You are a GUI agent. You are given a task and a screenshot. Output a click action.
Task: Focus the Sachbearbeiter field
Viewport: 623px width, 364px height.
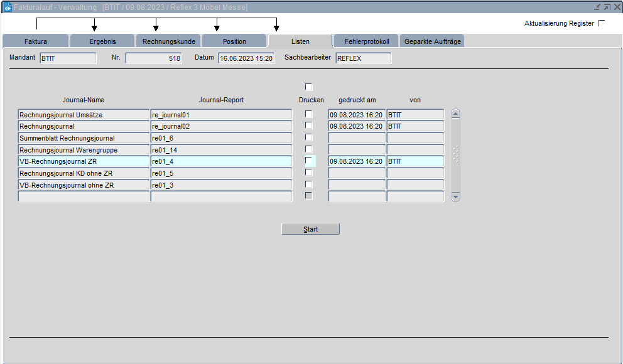(363, 58)
